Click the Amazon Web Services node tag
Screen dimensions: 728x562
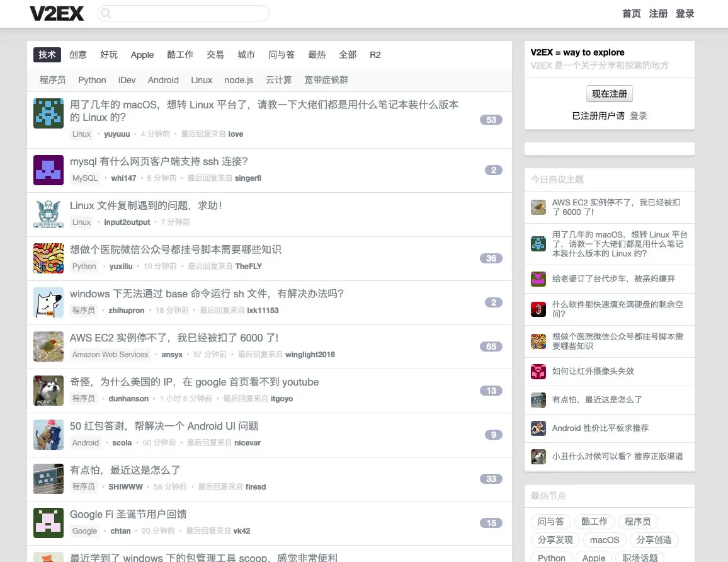point(110,354)
